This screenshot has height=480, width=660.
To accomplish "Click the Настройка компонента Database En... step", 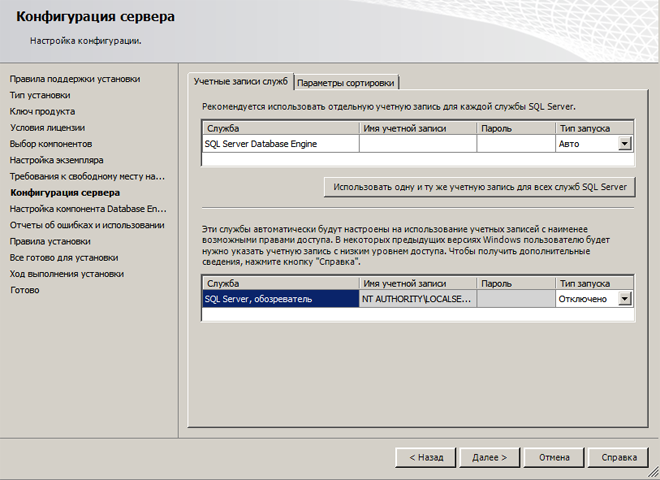I will pyautogui.click(x=88, y=209).
